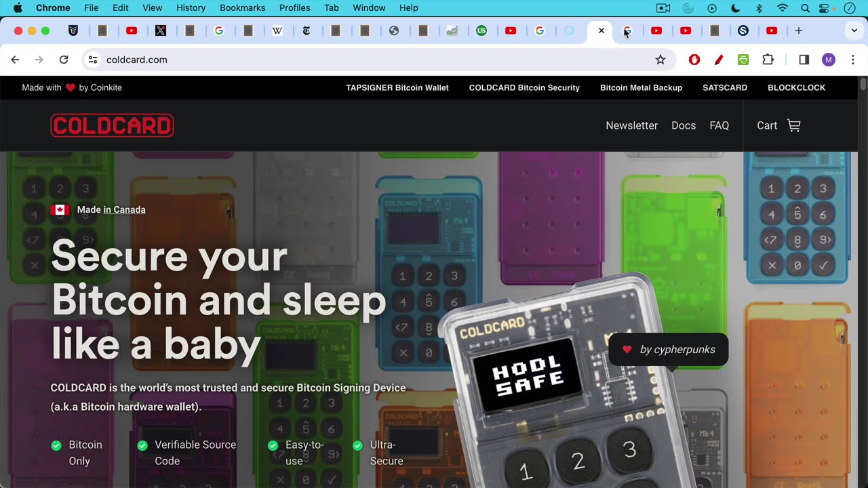Open COLDCARD Bitcoin Security link
The height and width of the screenshot is (488, 868).
524,87
